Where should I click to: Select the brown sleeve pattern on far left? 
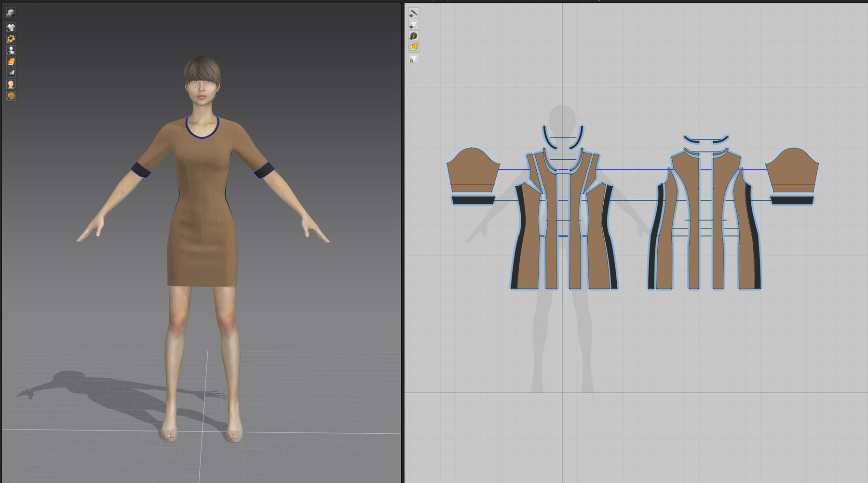click(472, 170)
